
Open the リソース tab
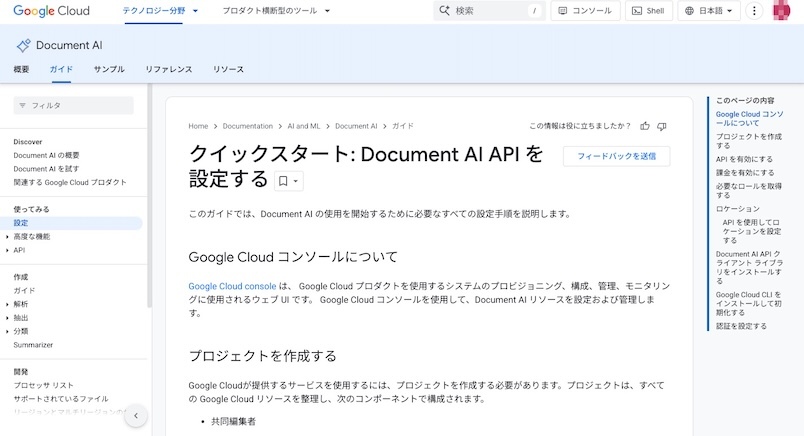pos(228,69)
